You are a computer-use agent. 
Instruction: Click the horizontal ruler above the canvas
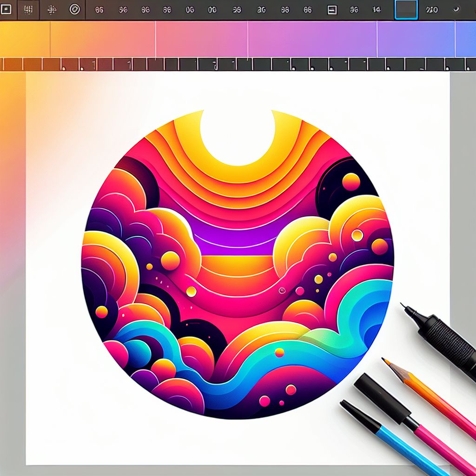tap(232, 64)
